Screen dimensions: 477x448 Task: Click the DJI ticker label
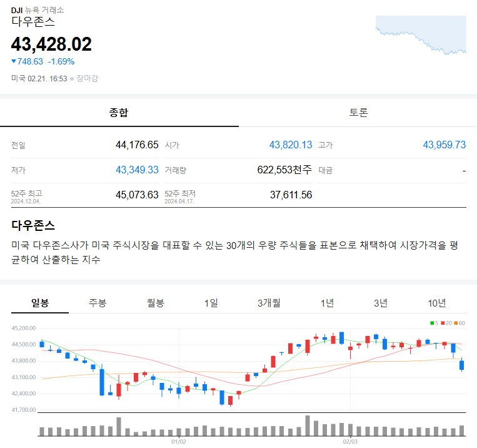coord(17,11)
